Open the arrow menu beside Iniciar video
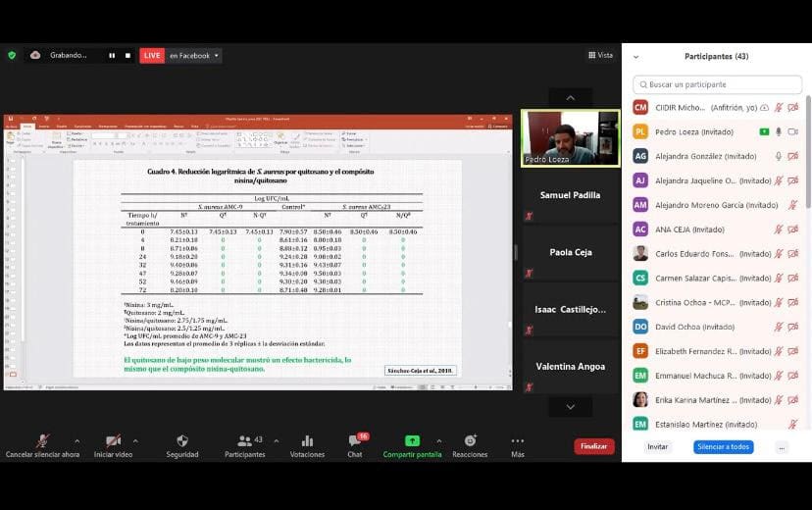812x510 pixels. pos(135,441)
